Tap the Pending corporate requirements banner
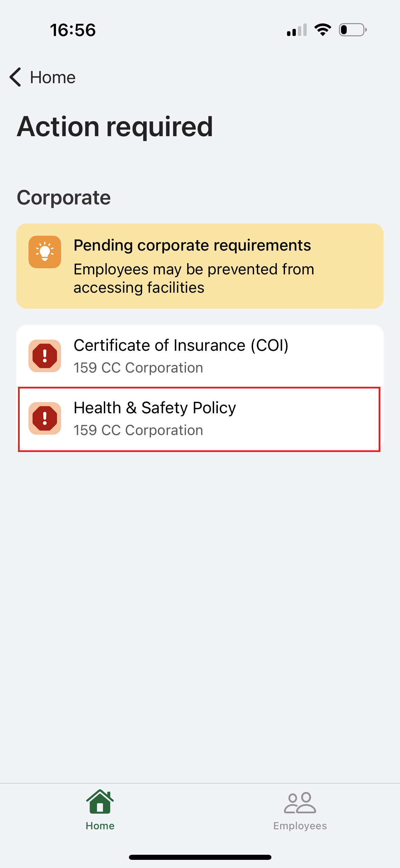The height and width of the screenshot is (868, 400). (x=199, y=266)
